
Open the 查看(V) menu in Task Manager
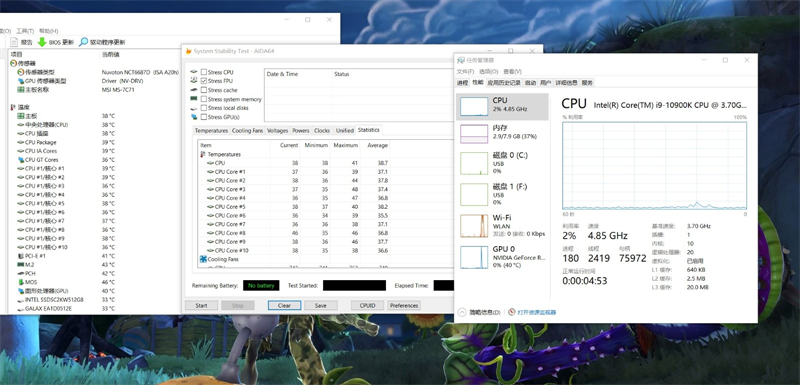point(512,71)
